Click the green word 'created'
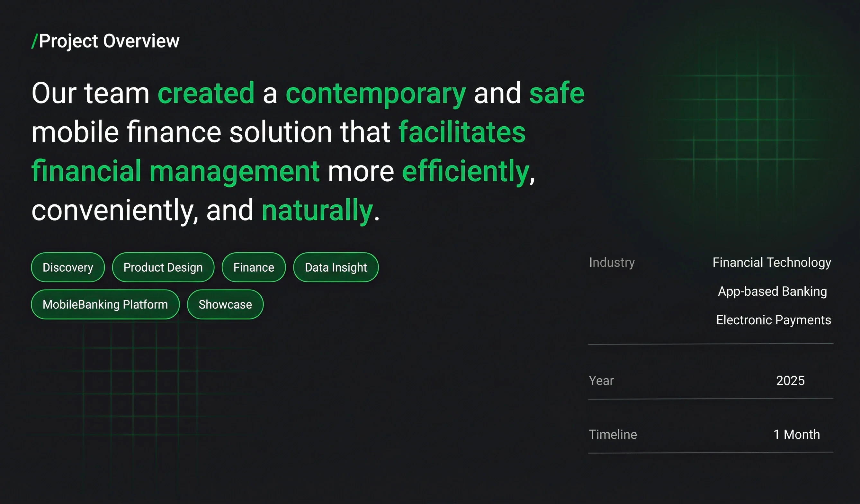The width and height of the screenshot is (860, 504). tap(206, 93)
